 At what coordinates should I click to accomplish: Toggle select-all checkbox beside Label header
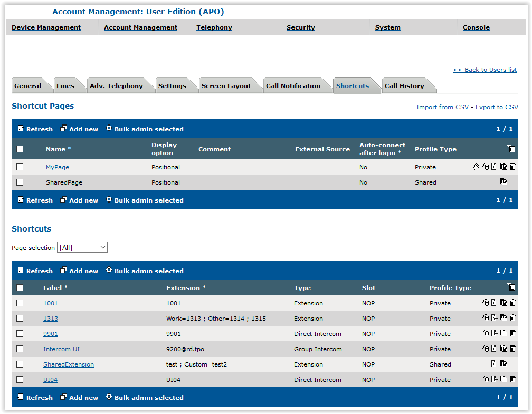click(20, 287)
